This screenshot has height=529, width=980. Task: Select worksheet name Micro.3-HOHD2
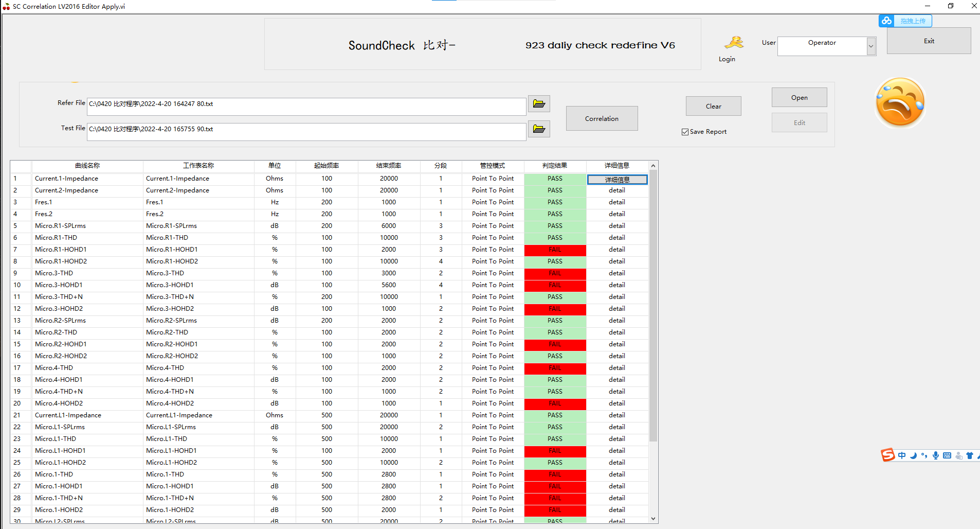(170, 309)
